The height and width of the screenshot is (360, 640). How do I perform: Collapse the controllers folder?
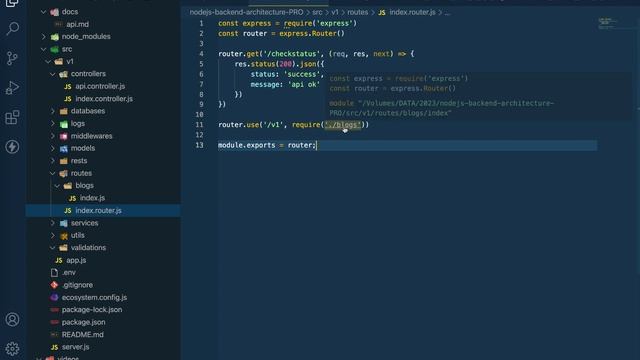(53, 74)
